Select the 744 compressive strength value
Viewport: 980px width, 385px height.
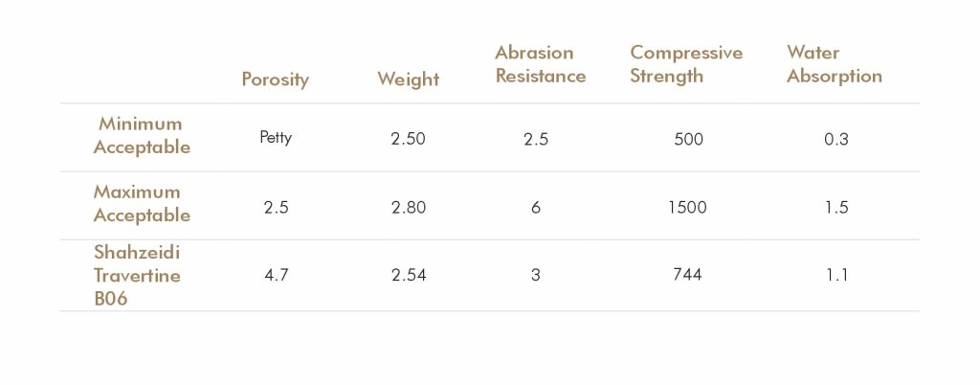tap(687, 275)
